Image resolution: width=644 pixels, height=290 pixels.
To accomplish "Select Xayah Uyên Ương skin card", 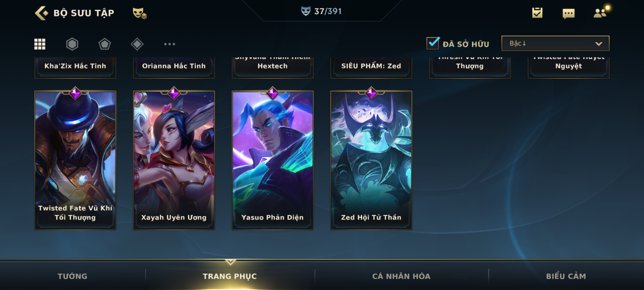I will click(x=174, y=160).
